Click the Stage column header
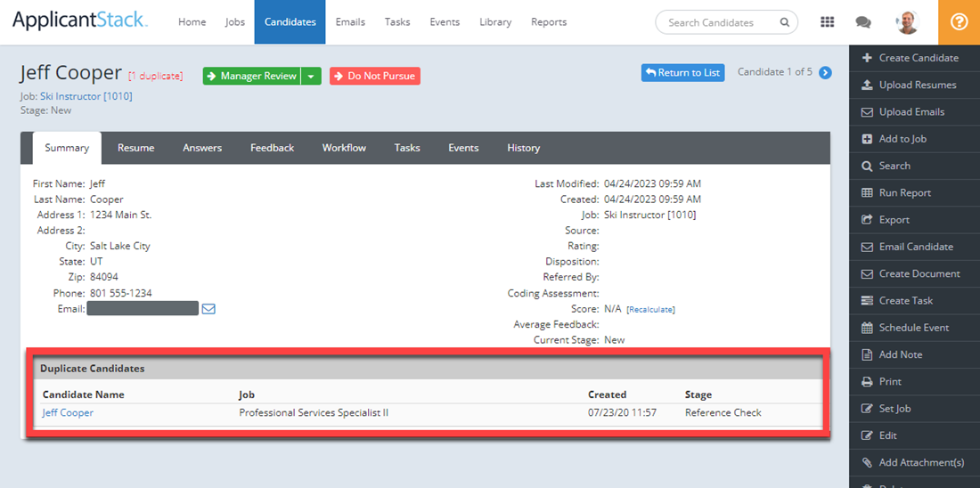980x488 pixels. pyautogui.click(x=698, y=394)
